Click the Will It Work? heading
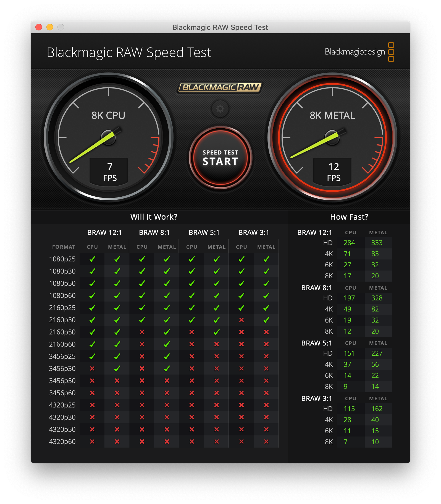 [x=154, y=217]
